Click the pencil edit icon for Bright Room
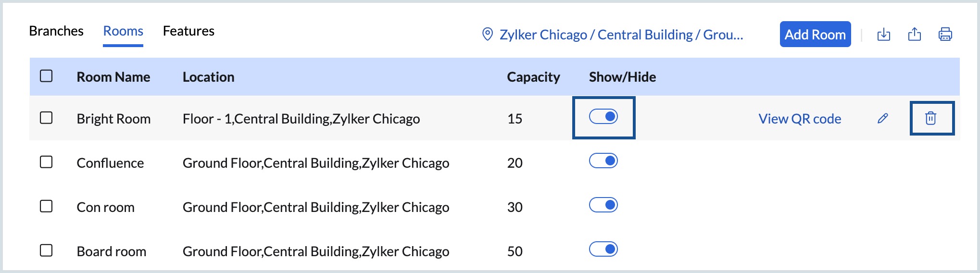The width and height of the screenshot is (980, 273). tap(882, 118)
